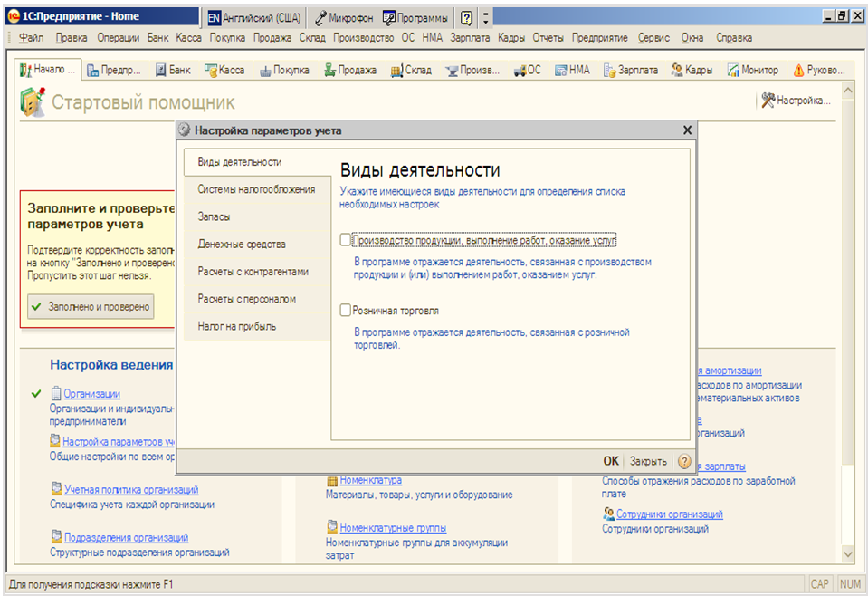Screen dimensions: 868x596
Task: Switch to the НМА tab
Action: pyautogui.click(x=573, y=70)
